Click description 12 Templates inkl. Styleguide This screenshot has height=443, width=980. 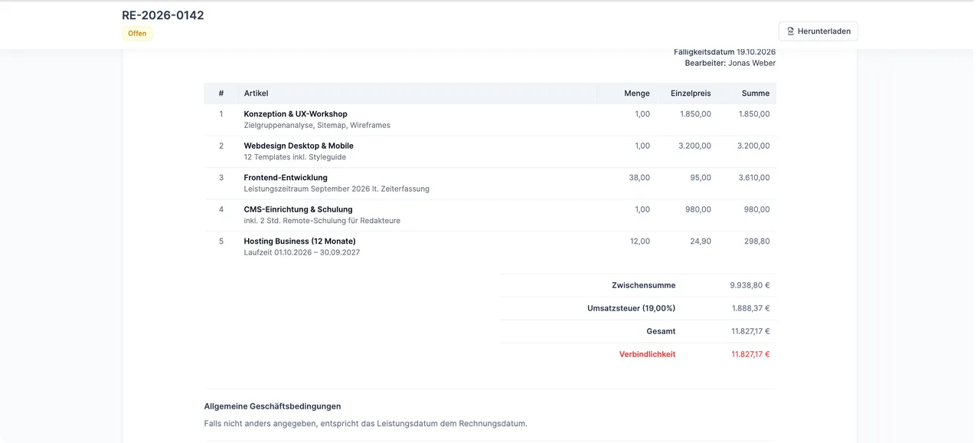pyautogui.click(x=295, y=157)
